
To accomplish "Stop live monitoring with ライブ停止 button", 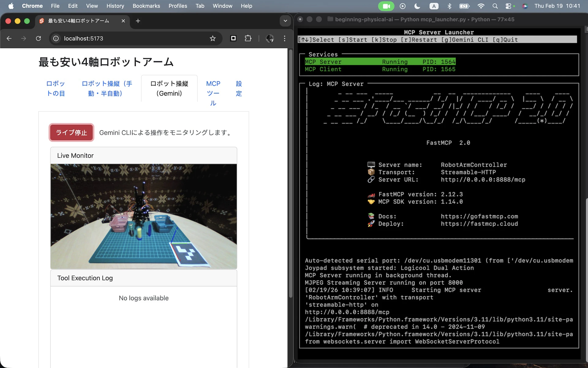I will coord(71,132).
